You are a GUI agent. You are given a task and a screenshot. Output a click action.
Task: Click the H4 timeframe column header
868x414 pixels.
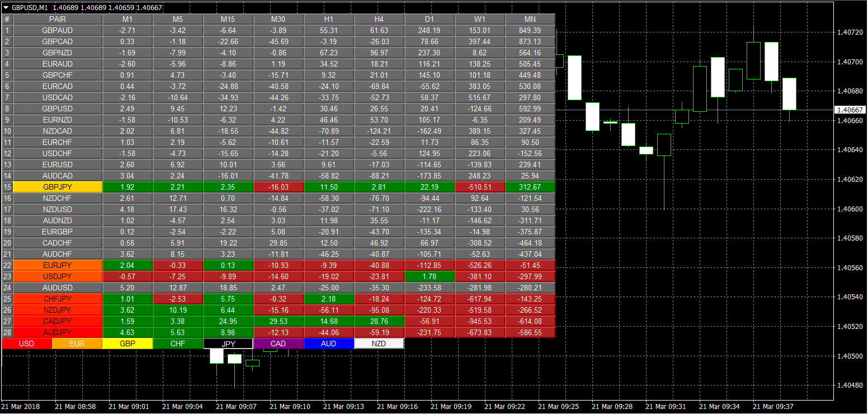379,20
